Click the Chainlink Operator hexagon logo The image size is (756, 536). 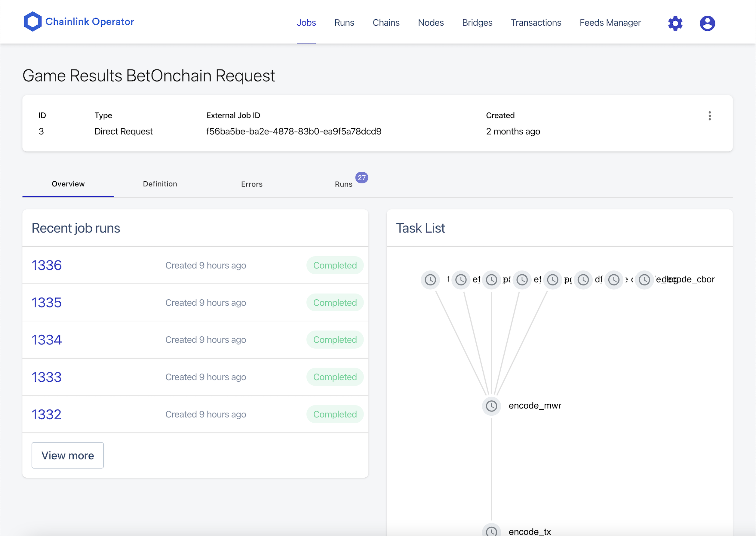[32, 22]
